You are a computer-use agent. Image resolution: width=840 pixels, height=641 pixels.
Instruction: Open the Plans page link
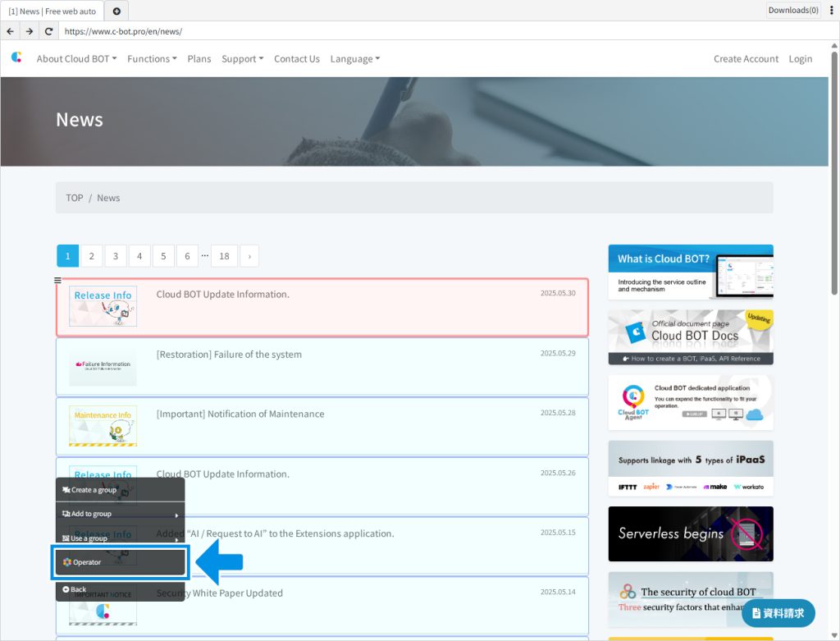click(x=199, y=59)
